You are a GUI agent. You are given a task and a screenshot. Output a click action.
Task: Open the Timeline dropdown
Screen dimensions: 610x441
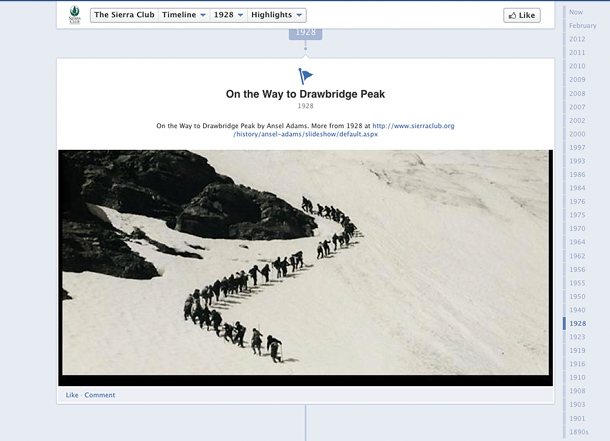[184, 15]
